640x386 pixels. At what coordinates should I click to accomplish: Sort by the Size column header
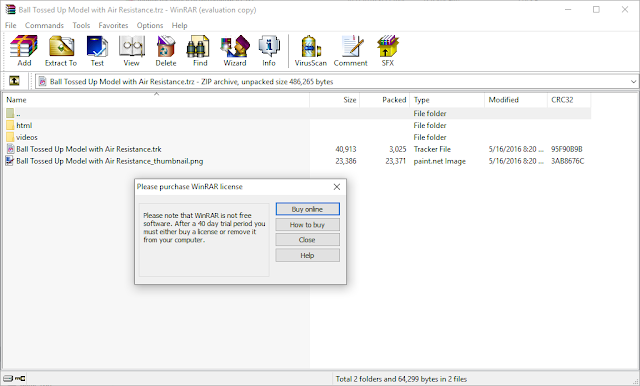click(x=335, y=100)
